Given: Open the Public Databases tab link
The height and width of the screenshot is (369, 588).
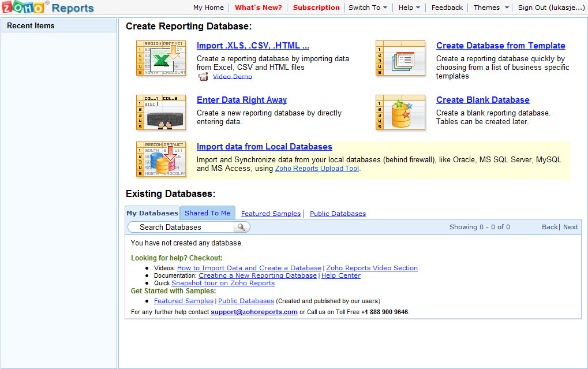Looking at the screenshot, I should coord(338,214).
